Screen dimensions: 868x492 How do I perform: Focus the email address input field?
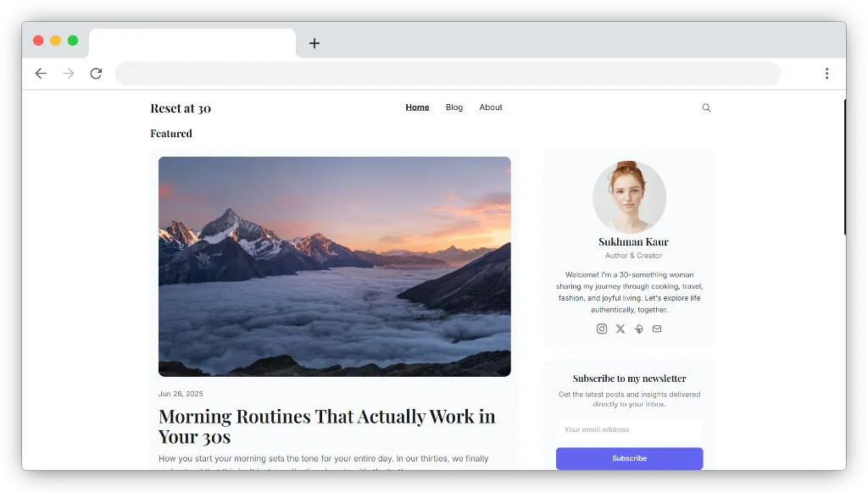point(629,429)
